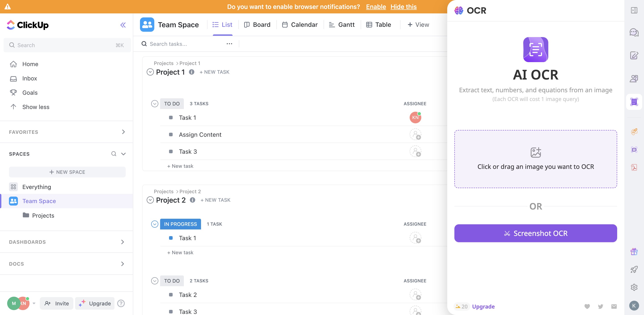Switch to the Table view tab

coord(379,25)
